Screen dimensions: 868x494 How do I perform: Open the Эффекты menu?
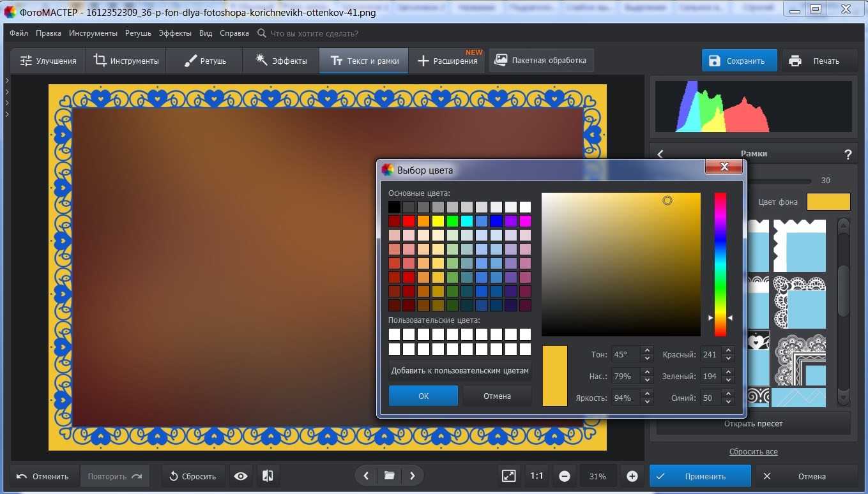pyautogui.click(x=174, y=33)
